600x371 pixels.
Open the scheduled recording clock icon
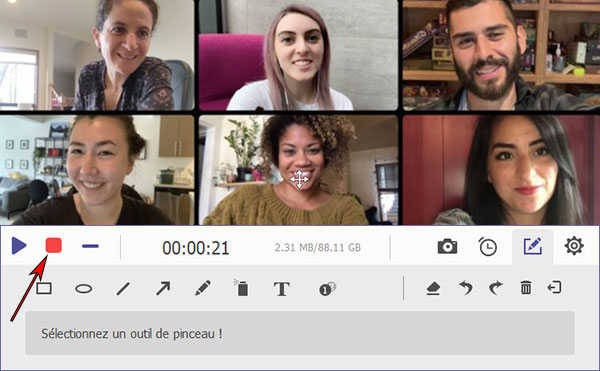[x=488, y=247]
